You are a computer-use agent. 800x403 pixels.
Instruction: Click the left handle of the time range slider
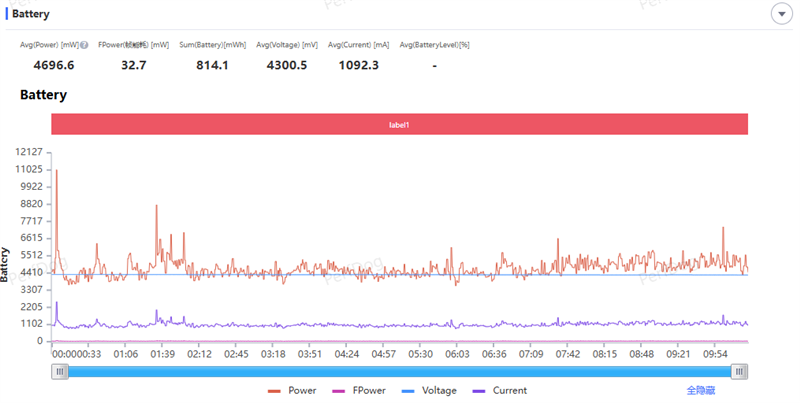click(61, 371)
